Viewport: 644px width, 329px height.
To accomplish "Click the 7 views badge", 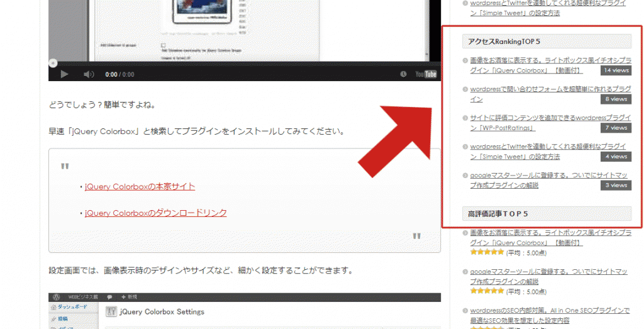I will pyautogui.click(x=616, y=128).
